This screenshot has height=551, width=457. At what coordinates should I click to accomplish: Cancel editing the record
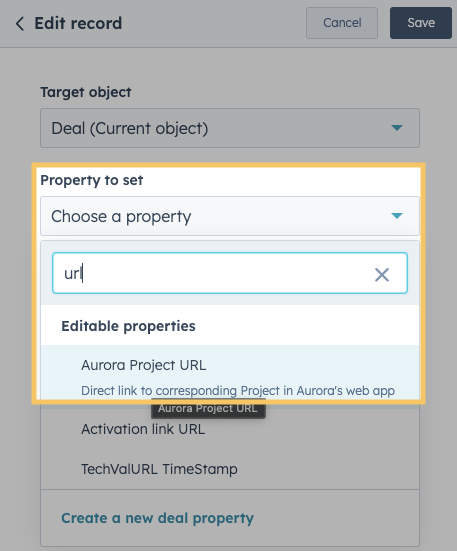point(342,23)
